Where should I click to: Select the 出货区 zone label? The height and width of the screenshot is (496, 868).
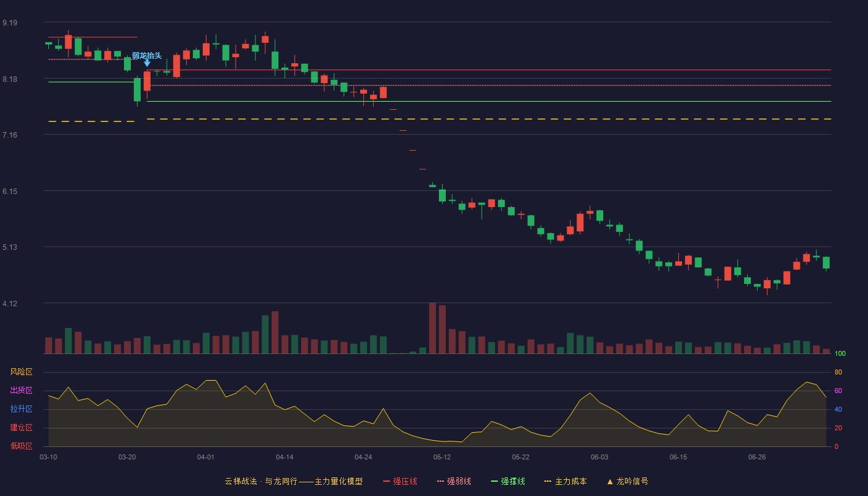[x=21, y=391]
